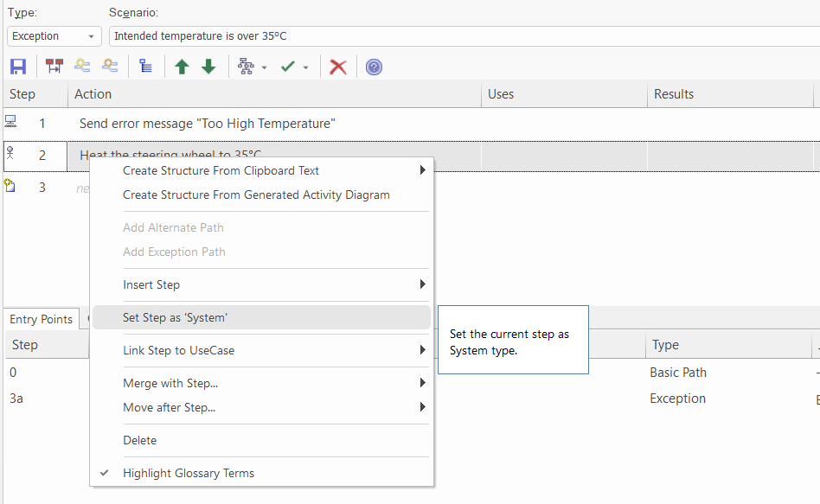Click the blue tree-list toolbar icon

tap(145, 67)
